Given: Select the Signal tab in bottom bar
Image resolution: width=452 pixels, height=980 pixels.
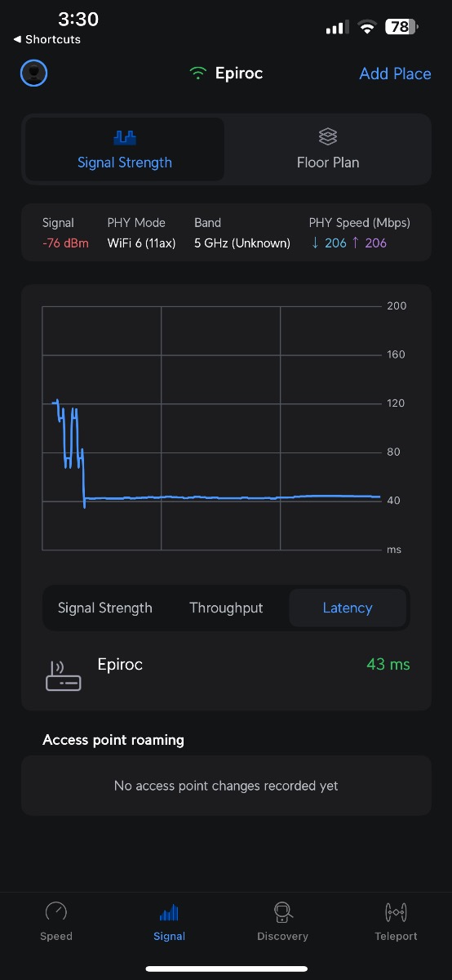Looking at the screenshot, I should coord(170,922).
